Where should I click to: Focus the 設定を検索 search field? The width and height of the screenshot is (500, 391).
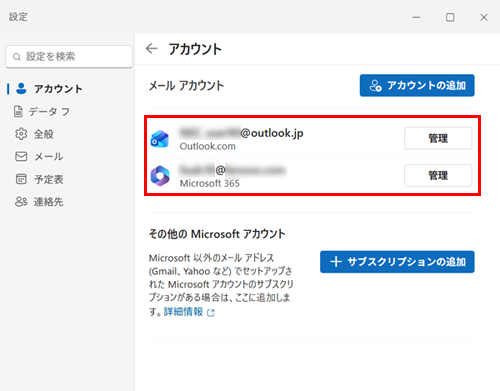pyautogui.click(x=69, y=57)
